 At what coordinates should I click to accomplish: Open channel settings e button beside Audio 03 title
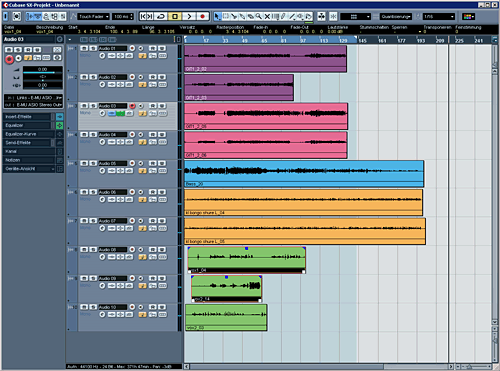tap(60, 39)
